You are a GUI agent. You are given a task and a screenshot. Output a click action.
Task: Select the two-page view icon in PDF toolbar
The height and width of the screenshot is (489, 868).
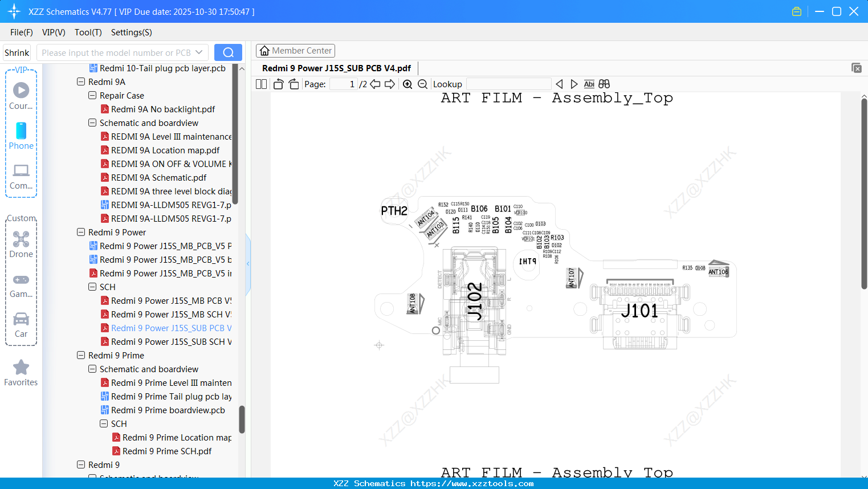click(260, 84)
